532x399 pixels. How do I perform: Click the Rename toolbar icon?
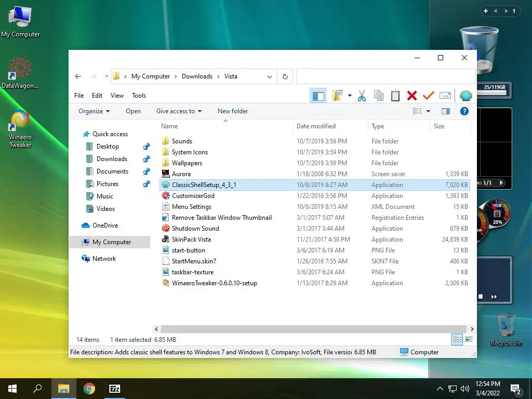[x=445, y=96]
